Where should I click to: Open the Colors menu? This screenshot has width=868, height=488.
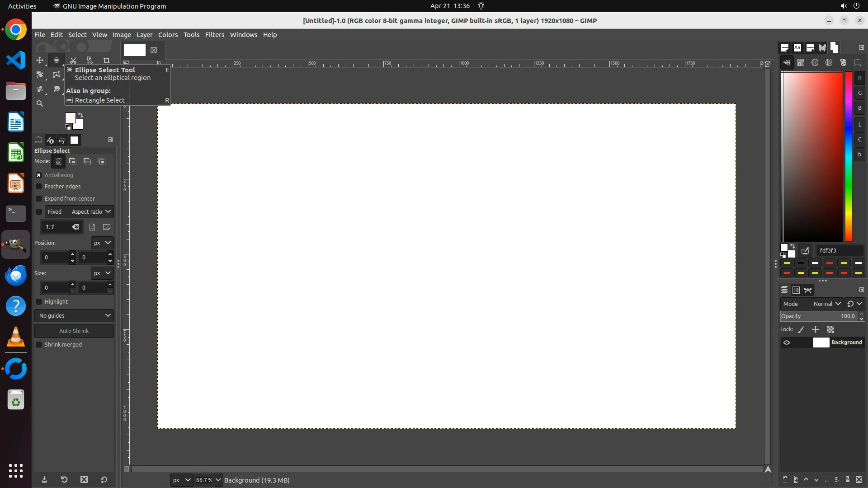(168, 35)
